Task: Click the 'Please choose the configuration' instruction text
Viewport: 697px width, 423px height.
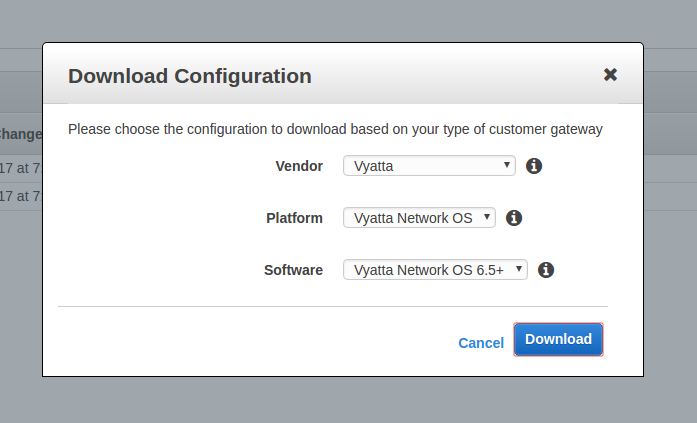Action: [x=335, y=129]
